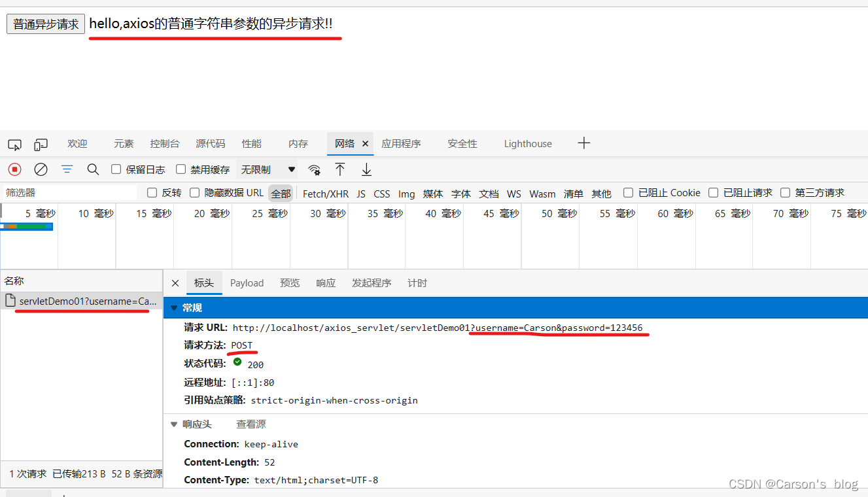Click the strict-origin-when-cross-origin policy value

334,400
